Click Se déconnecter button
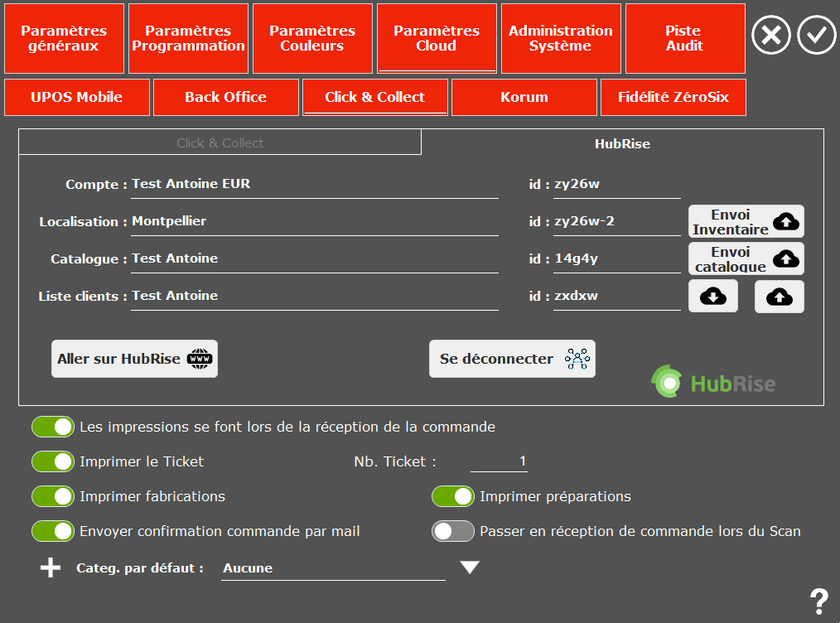Screen dimensions: 840x623 512,359
